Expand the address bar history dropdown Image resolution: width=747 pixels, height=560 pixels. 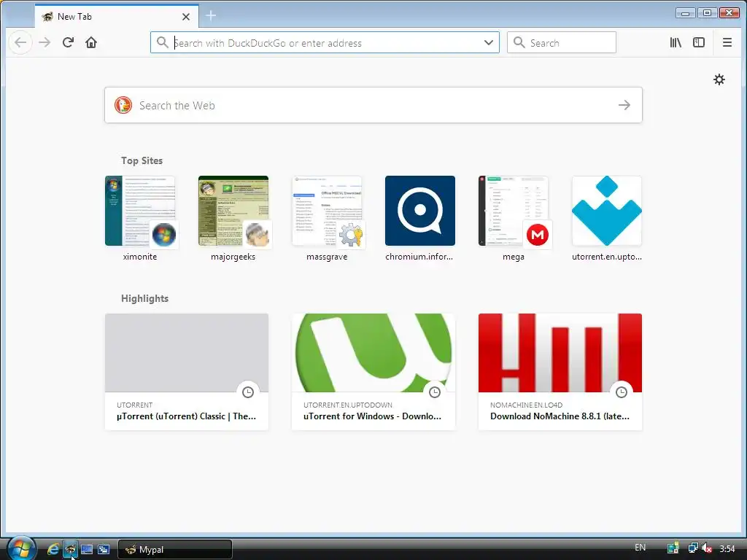(x=488, y=42)
